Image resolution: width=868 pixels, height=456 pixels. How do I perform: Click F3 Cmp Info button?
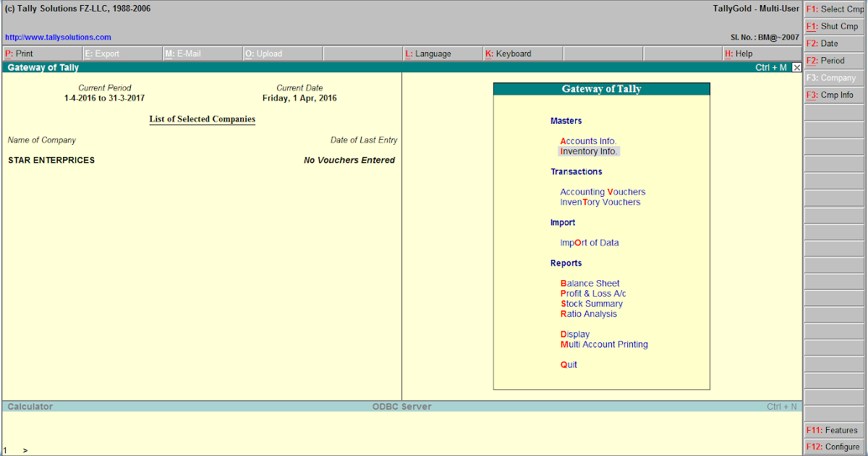(835, 95)
